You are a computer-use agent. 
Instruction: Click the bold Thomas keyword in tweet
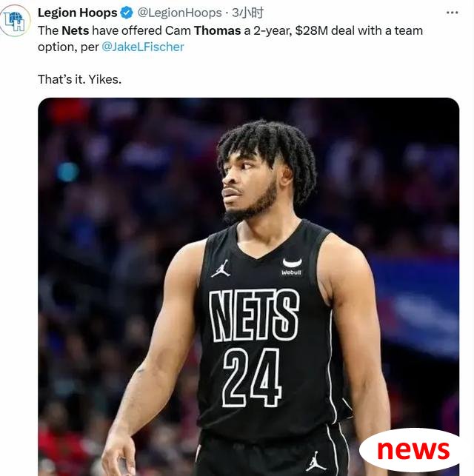(218, 30)
